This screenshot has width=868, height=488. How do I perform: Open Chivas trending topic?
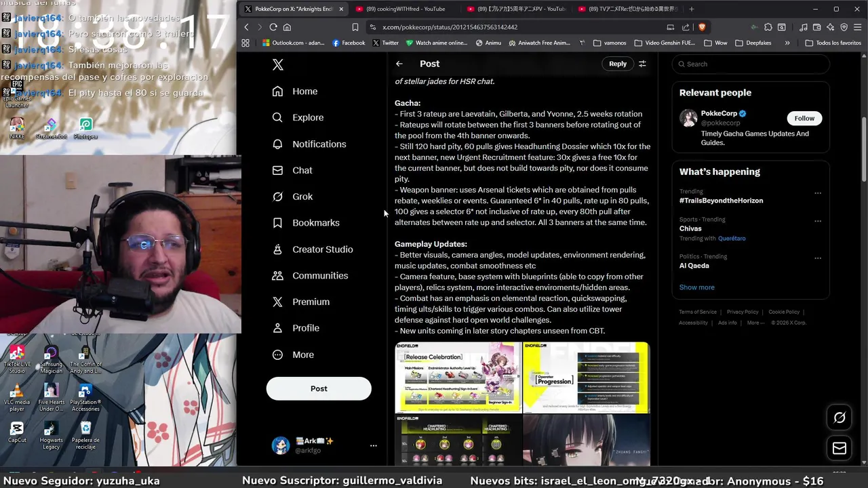pyautogui.click(x=690, y=228)
